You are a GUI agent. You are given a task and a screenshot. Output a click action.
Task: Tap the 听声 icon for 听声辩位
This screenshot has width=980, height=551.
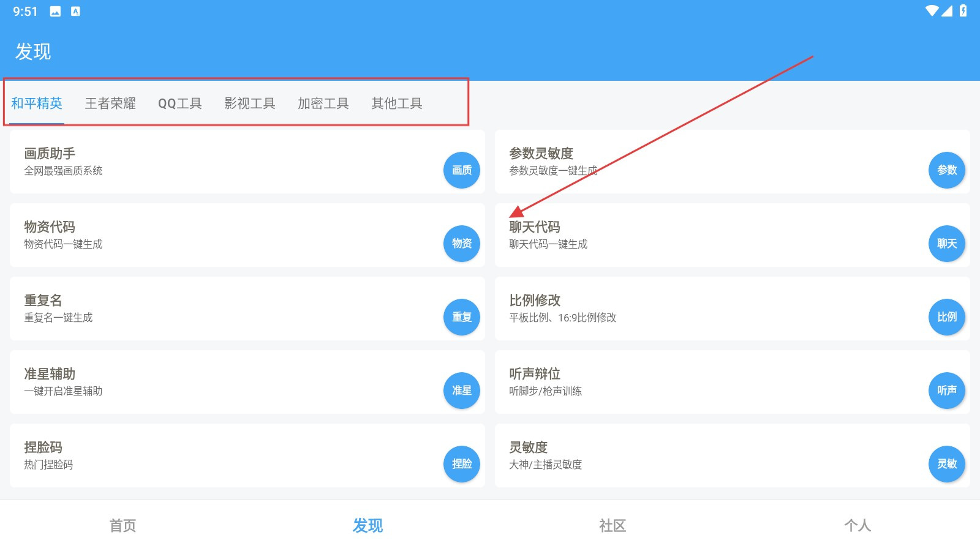click(x=946, y=391)
